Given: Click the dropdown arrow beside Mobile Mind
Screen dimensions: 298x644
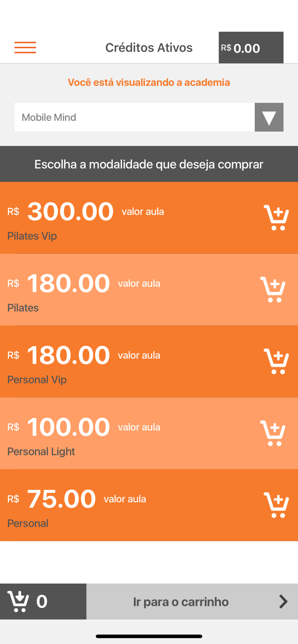Looking at the screenshot, I should point(269,117).
